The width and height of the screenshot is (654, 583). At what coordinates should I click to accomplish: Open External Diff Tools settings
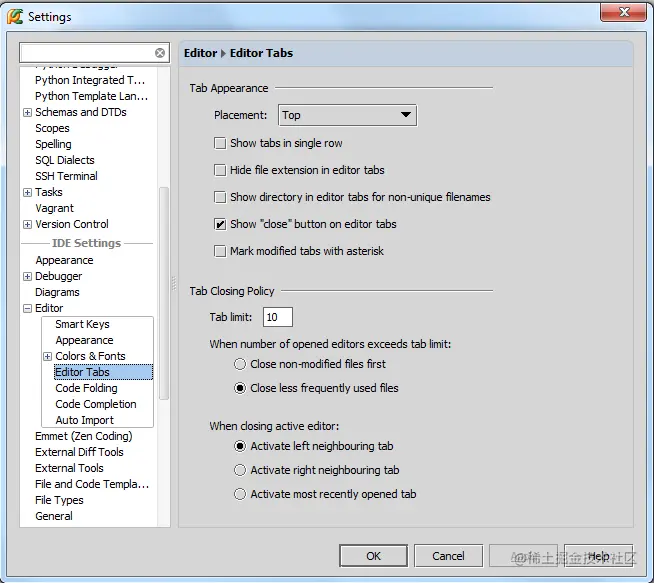tap(79, 452)
